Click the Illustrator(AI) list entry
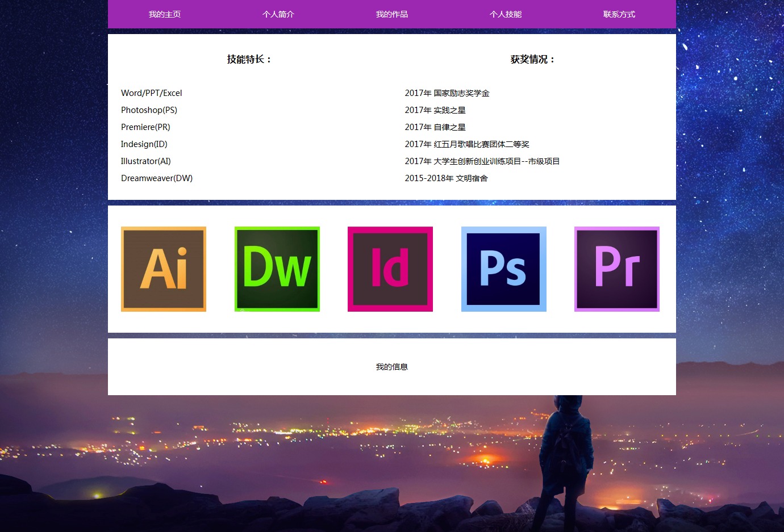784x532 pixels. pos(146,161)
